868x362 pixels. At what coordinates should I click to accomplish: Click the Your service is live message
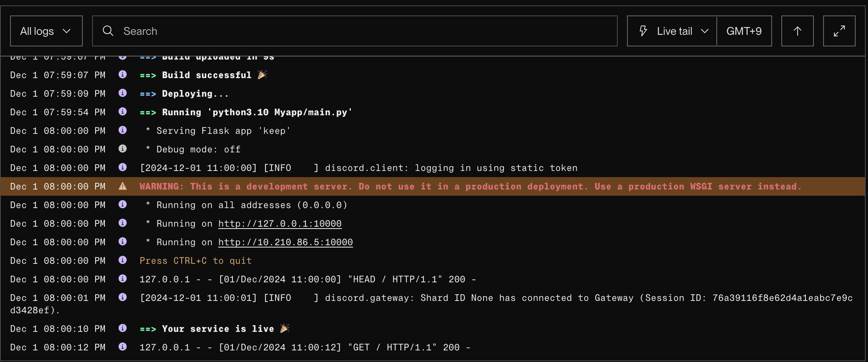click(215, 329)
